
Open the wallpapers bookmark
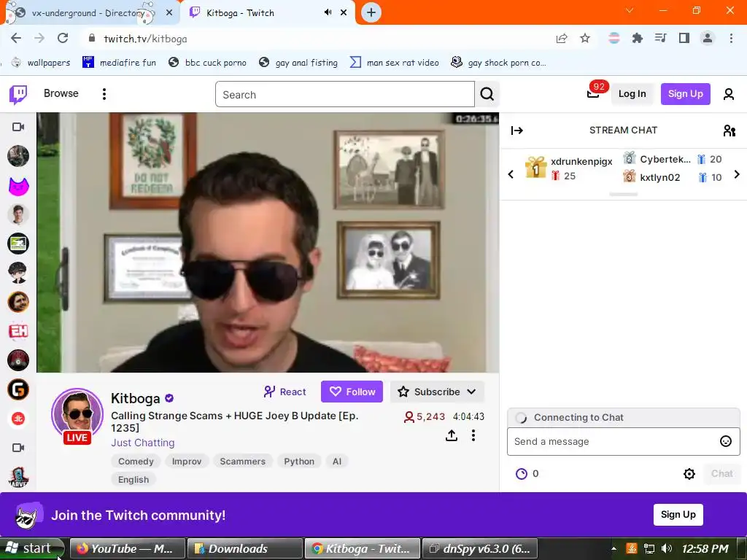pos(41,63)
